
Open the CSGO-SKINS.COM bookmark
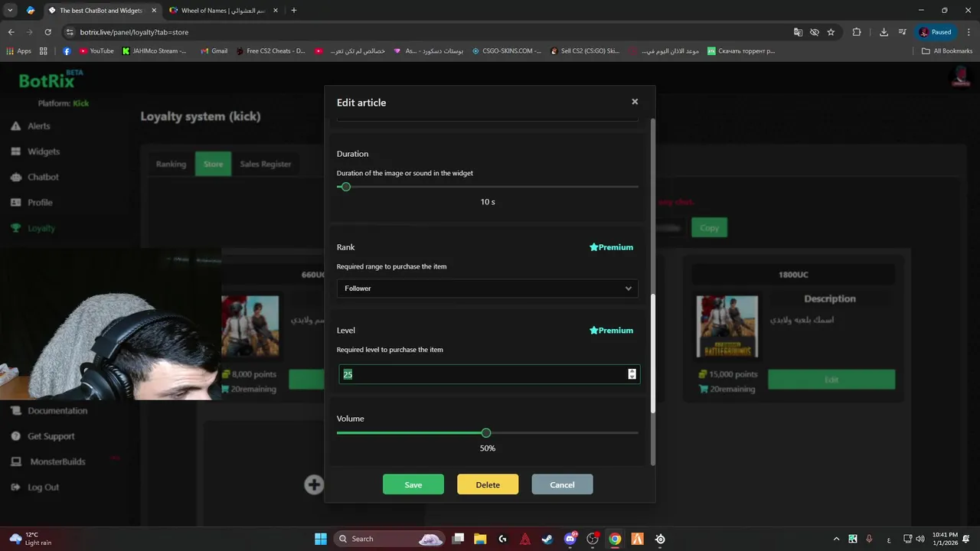tap(506, 51)
